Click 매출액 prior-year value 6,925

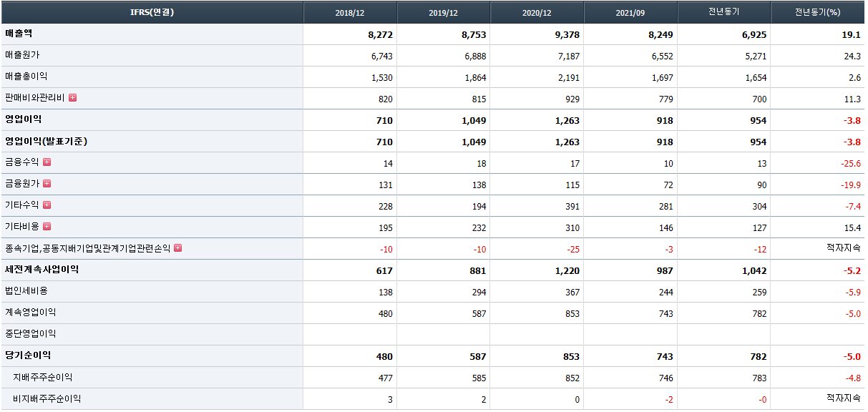click(754, 34)
